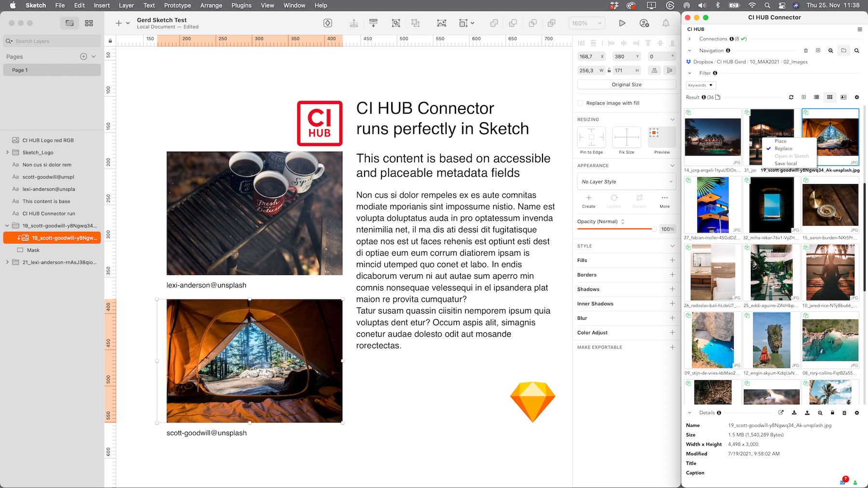The image size is (868, 488).
Task: Click CI HUB hamburger menu icon
Action: click(859, 29)
